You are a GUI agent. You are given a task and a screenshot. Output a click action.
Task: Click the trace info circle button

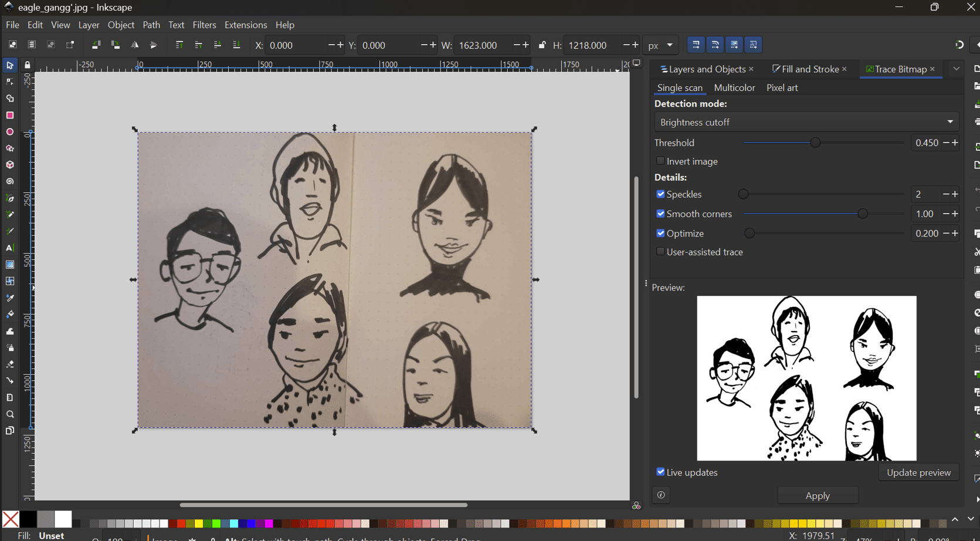coord(661,495)
